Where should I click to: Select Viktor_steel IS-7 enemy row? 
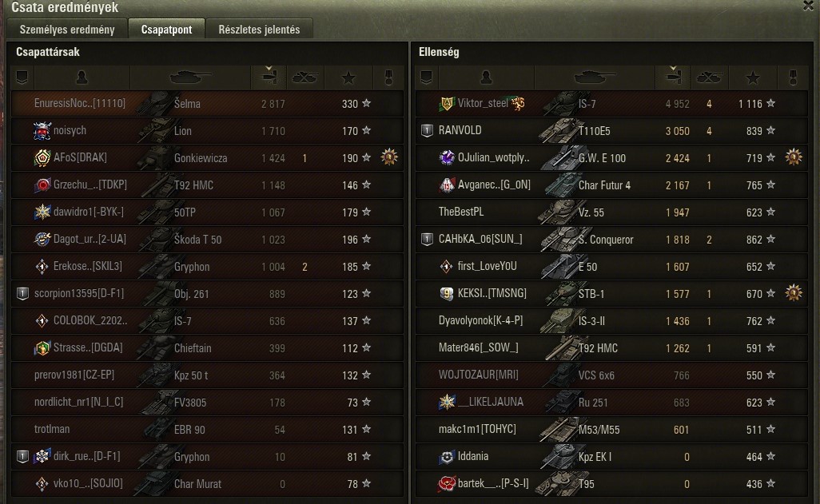(x=611, y=104)
